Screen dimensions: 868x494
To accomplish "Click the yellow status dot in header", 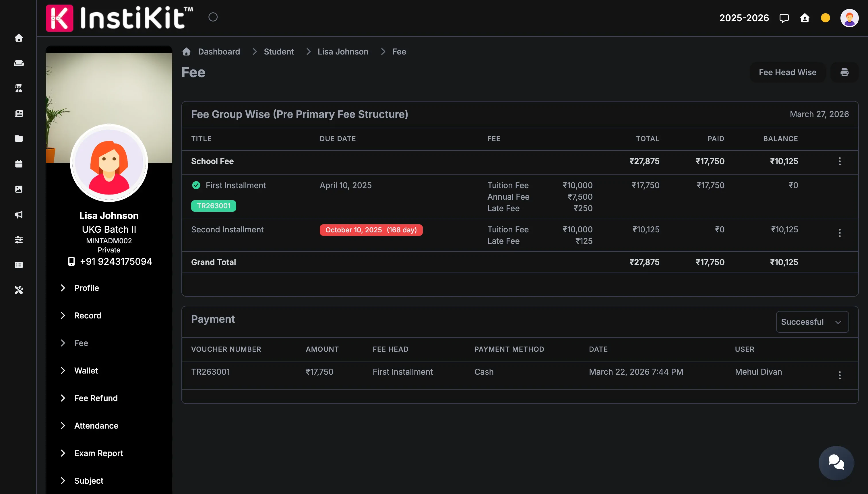I will [x=825, y=18].
